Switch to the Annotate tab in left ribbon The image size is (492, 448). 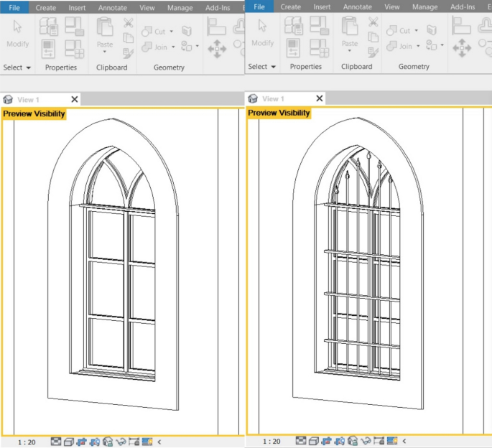(112, 7)
